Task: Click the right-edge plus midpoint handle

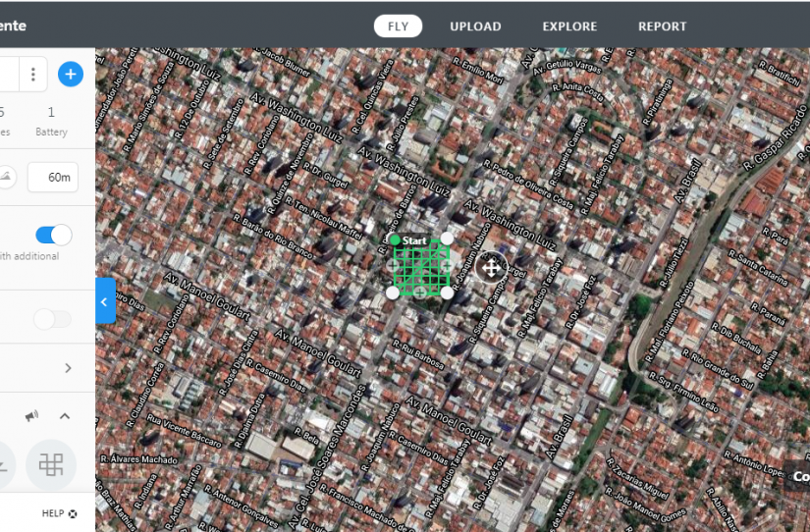Action: click(448, 265)
